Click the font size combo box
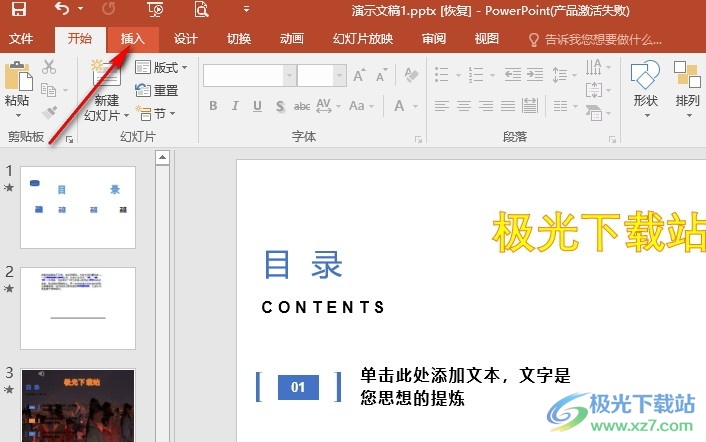 pyautogui.click(x=321, y=75)
